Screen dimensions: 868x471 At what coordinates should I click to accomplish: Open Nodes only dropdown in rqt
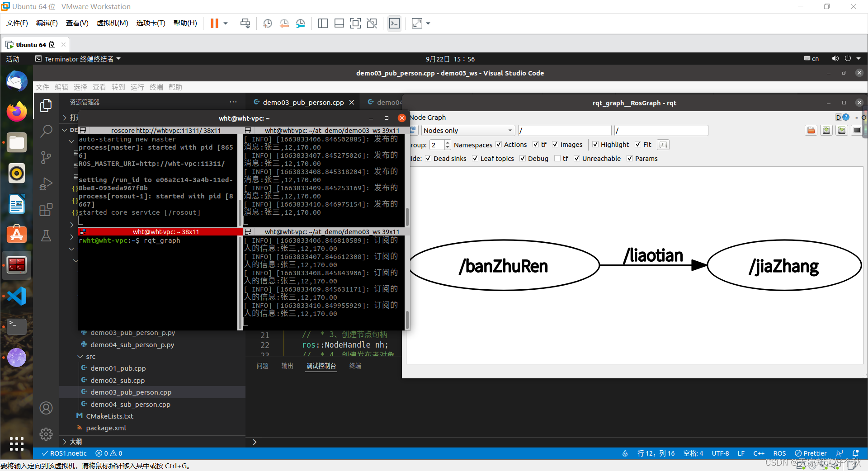coord(468,130)
